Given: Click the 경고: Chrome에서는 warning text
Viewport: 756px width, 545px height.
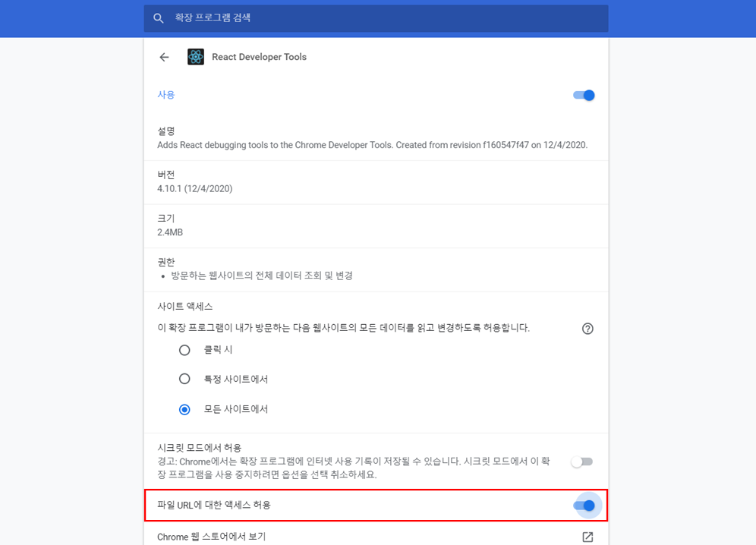Looking at the screenshot, I should pyautogui.click(x=354, y=468).
